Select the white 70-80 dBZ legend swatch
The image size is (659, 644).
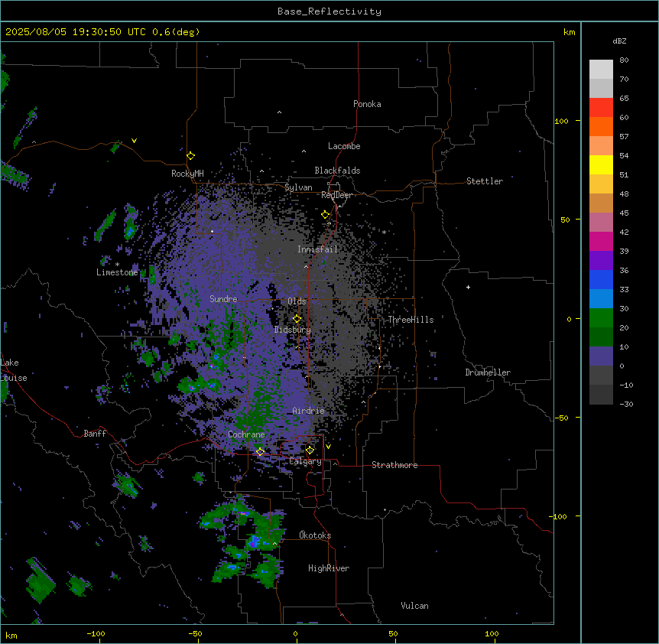[601, 70]
